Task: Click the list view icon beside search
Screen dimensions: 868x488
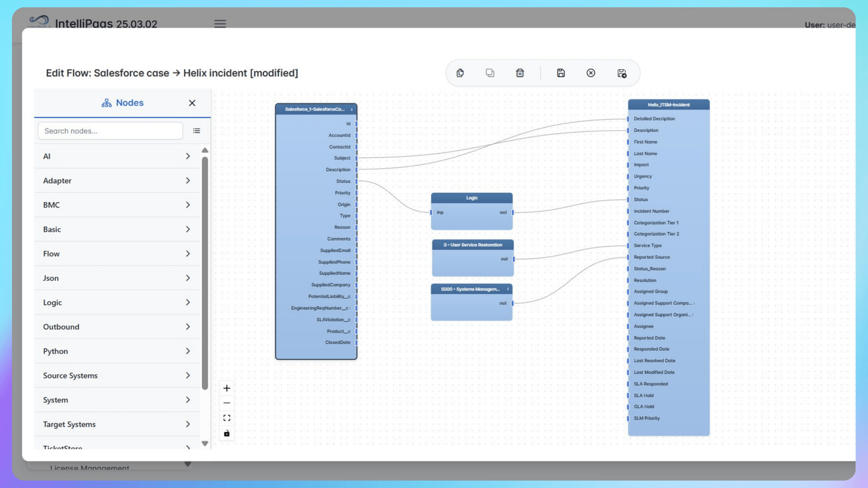Action: (x=197, y=131)
